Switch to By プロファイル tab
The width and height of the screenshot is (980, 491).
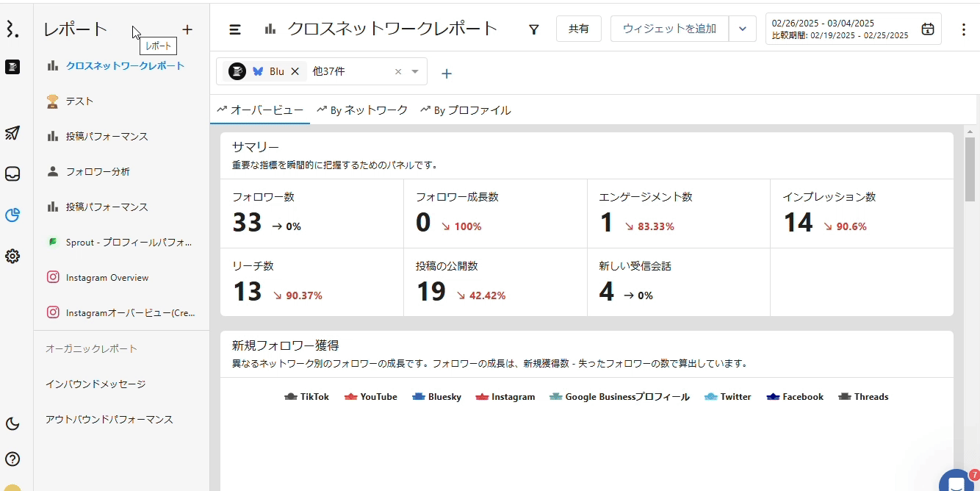click(466, 110)
